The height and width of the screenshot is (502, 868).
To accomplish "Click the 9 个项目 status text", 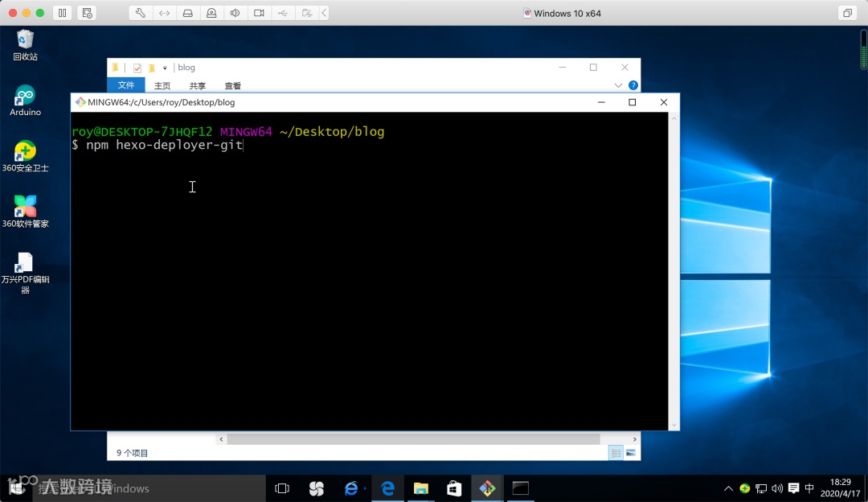I will tap(133, 453).
